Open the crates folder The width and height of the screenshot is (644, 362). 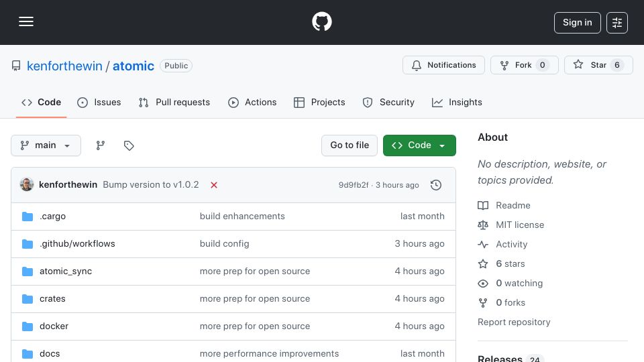point(52,299)
